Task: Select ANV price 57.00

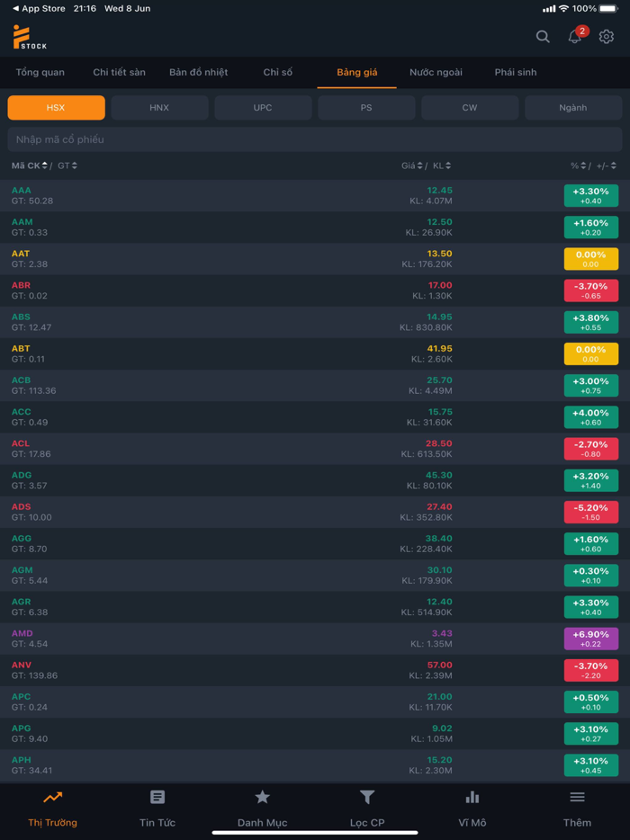Action: [440, 665]
